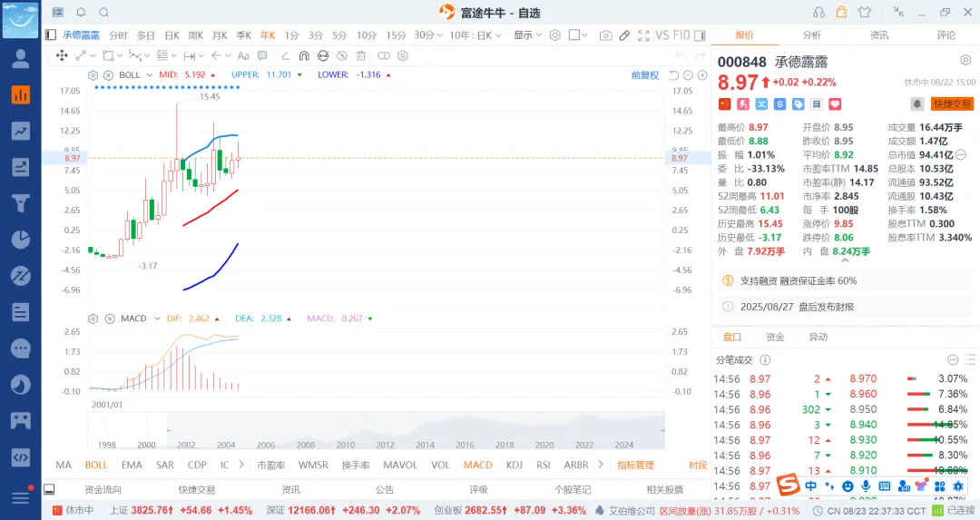Open the profile avatar in sidebar
The width and height of the screenshot is (980, 520).
(x=21, y=58)
